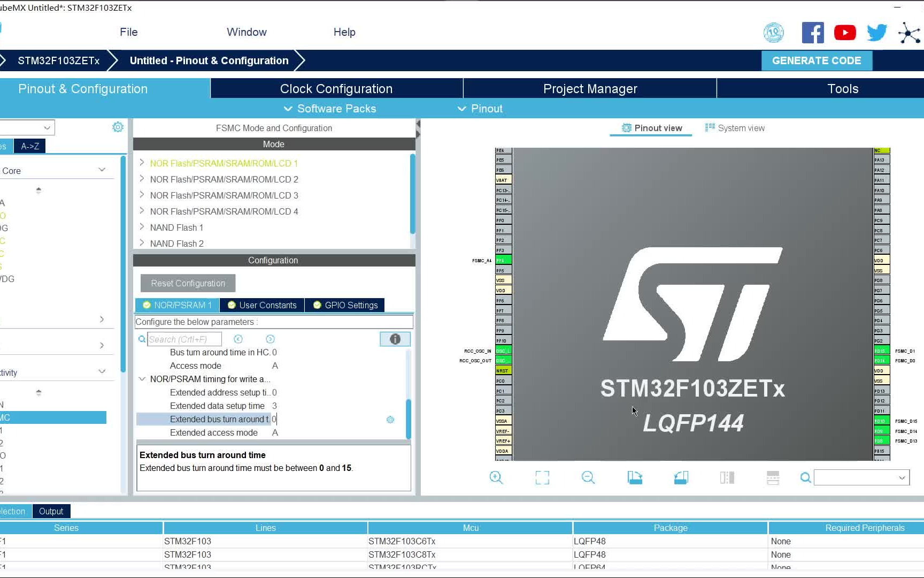The height and width of the screenshot is (578, 924).
Task: Click the horizontal split view icon
Action: click(x=773, y=477)
